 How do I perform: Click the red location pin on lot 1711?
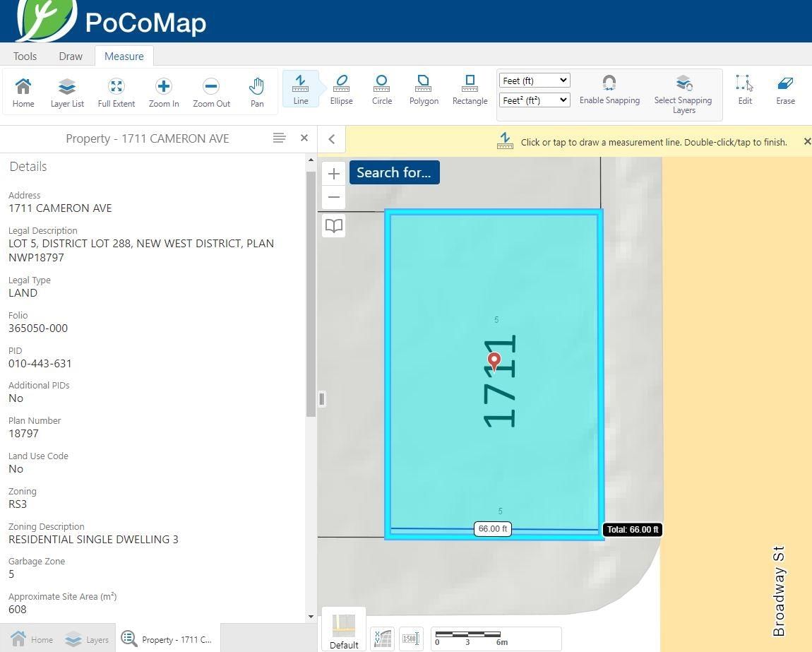click(x=494, y=361)
